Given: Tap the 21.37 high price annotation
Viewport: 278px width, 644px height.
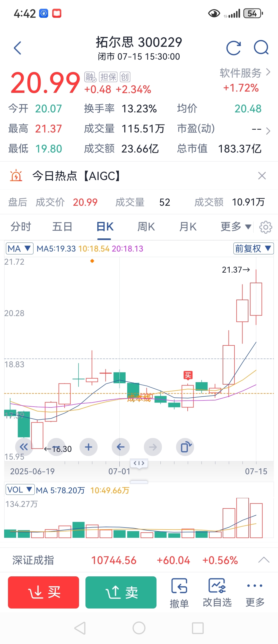Looking at the screenshot, I should [x=236, y=270].
